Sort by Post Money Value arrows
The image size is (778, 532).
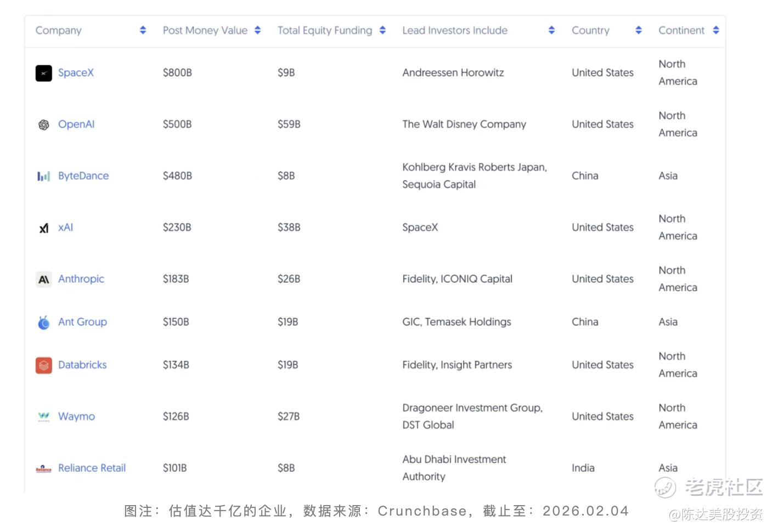257,30
